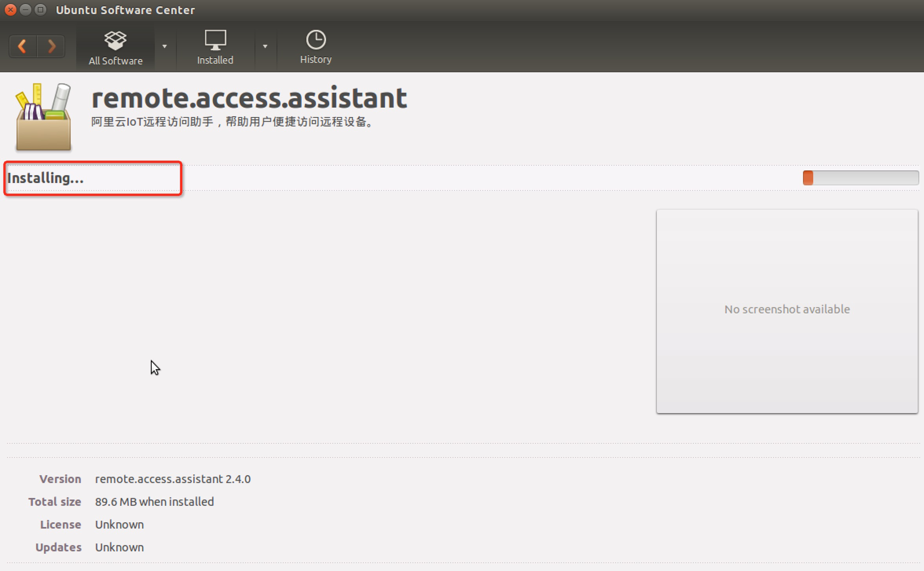Screen dimensions: 924x571
Task: Minimize the Ubuntu Software Center window
Action: click(x=26, y=9)
